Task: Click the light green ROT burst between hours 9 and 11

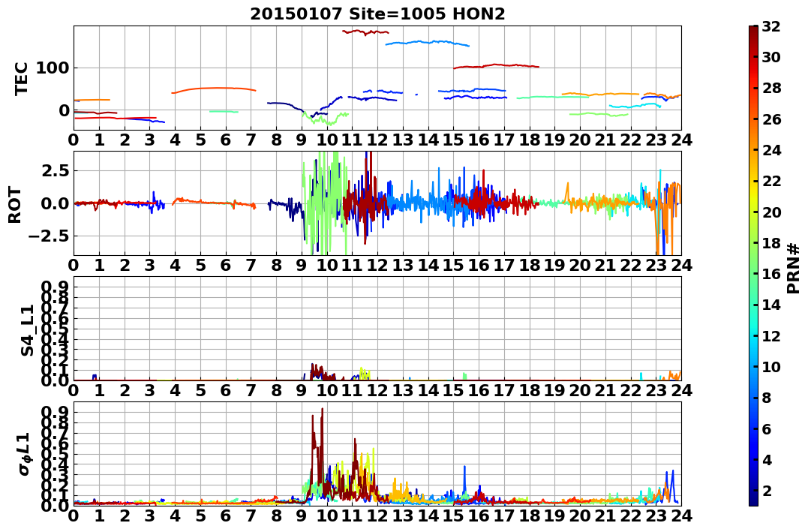Action: (x=326, y=203)
